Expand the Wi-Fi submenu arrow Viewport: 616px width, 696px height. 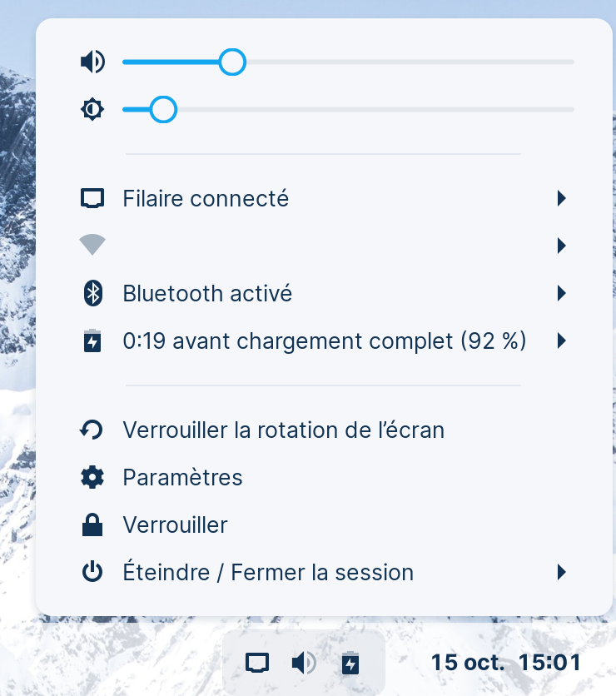tap(562, 246)
